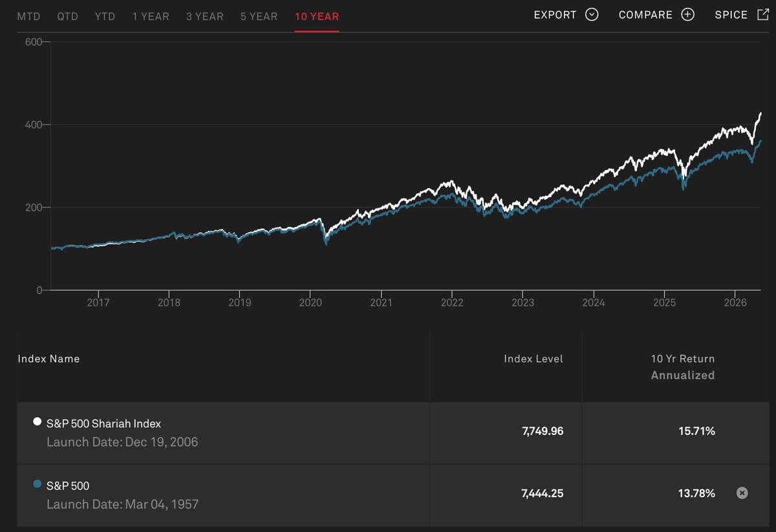Show the 5 YEAR range tab
Image resolution: width=776 pixels, height=532 pixels.
pos(259,16)
